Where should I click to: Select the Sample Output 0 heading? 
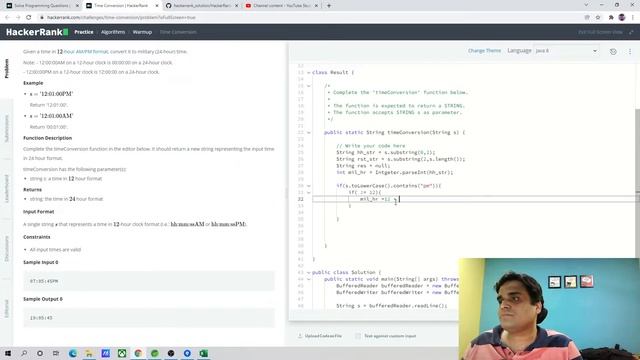pos(43,299)
